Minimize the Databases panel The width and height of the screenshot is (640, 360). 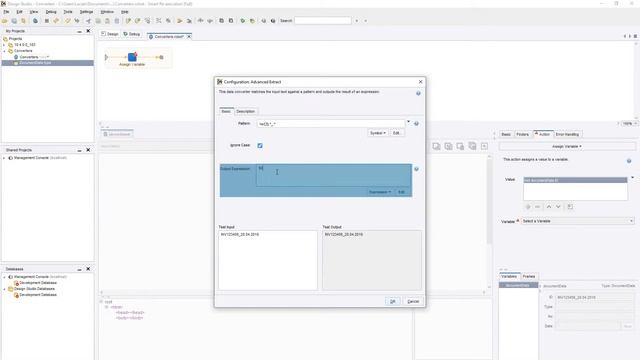(x=79, y=270)
